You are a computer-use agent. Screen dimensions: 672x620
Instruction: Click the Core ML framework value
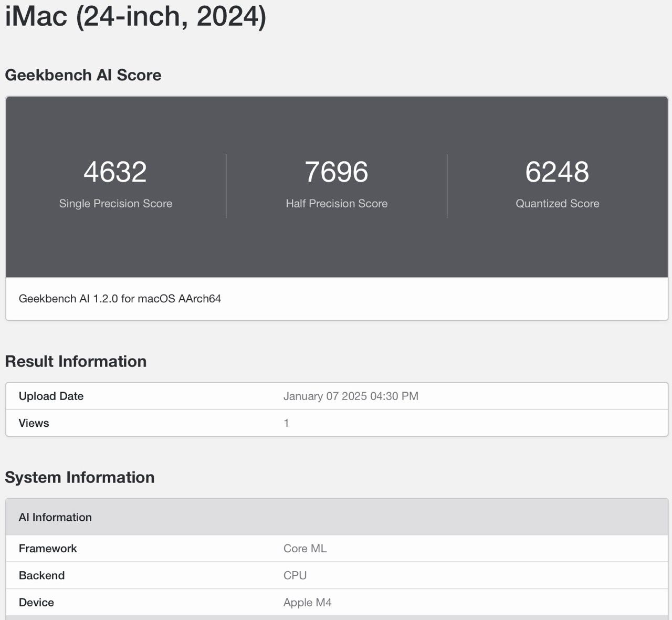(305, 549)
